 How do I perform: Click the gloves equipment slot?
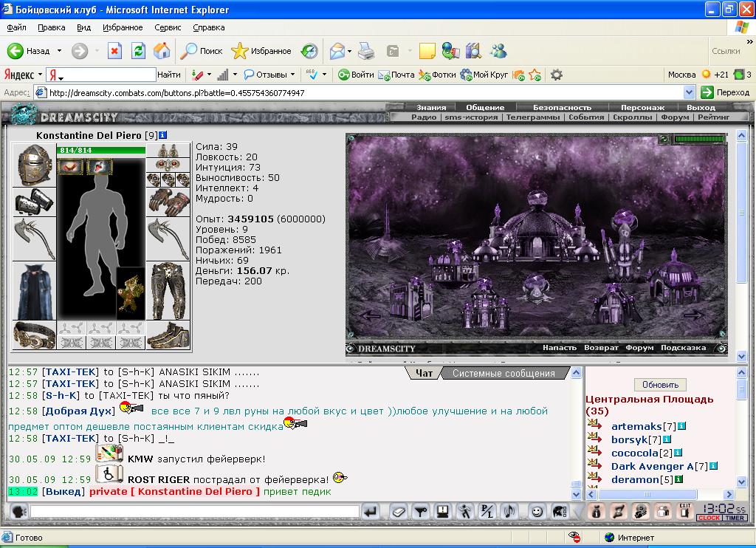(169, 202)
